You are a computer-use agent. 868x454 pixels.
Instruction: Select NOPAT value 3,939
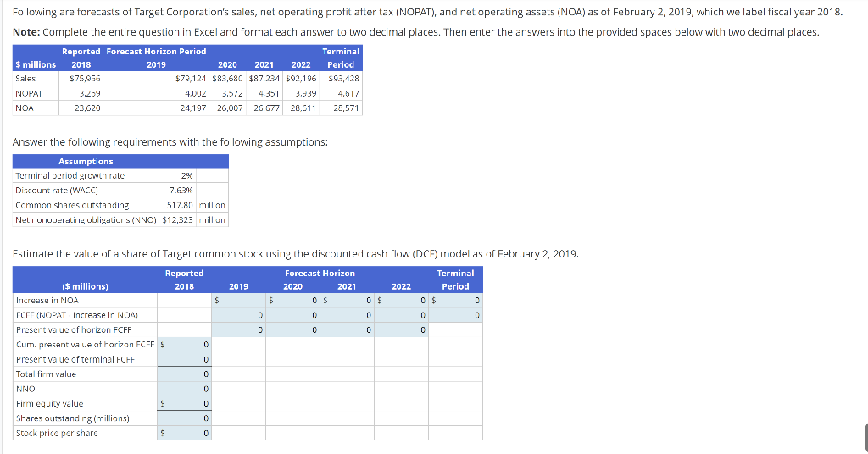pyautogui.click(x=305, y=93)
